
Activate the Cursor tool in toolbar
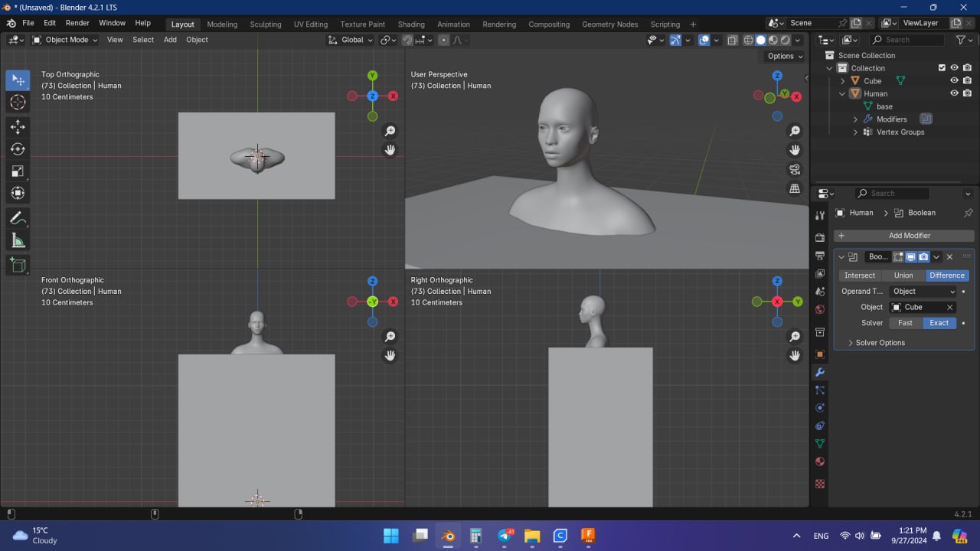coord(18,103)
